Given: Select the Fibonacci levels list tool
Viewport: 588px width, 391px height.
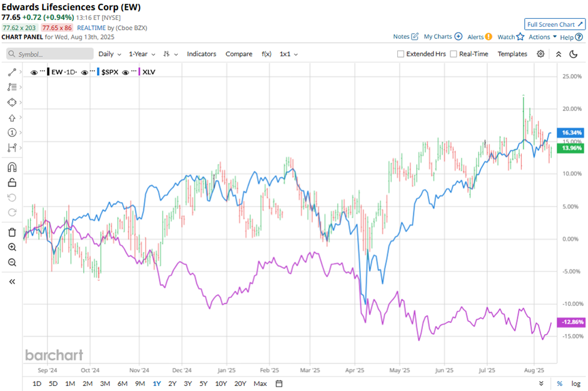Looking at the screenshot, I should point(12,87).
